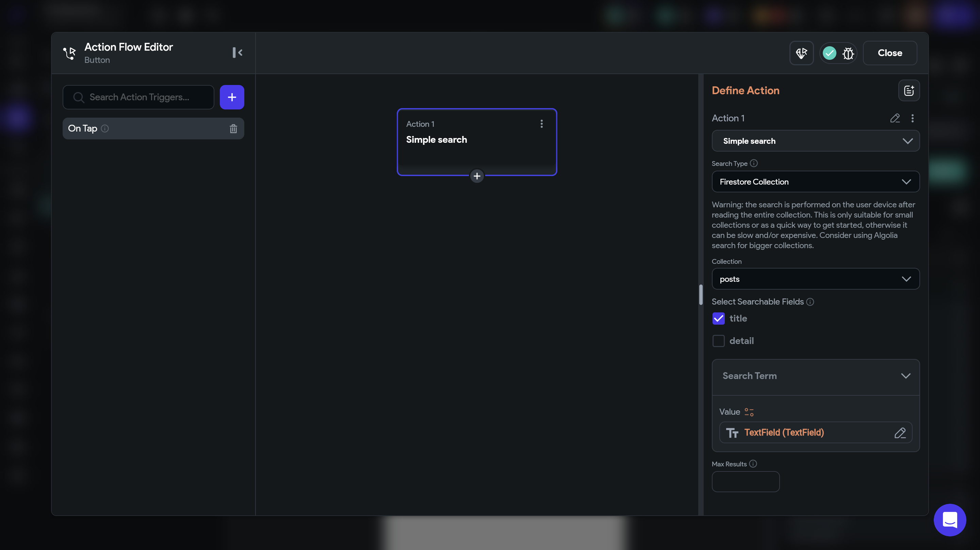The width and height of the screenshot is (980, 550).
Task: Open the posts collection dropdown
Action: [x=815, y=279]
